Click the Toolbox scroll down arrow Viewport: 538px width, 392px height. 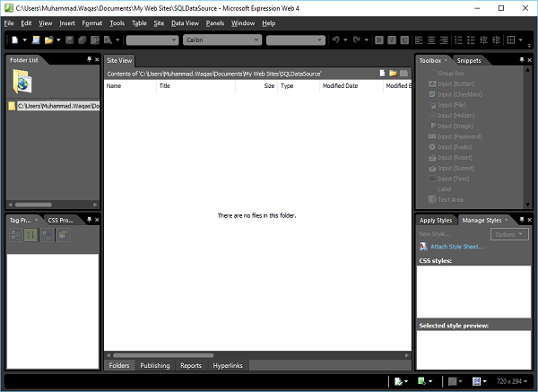pyautogui.click(x=527, y=205)
